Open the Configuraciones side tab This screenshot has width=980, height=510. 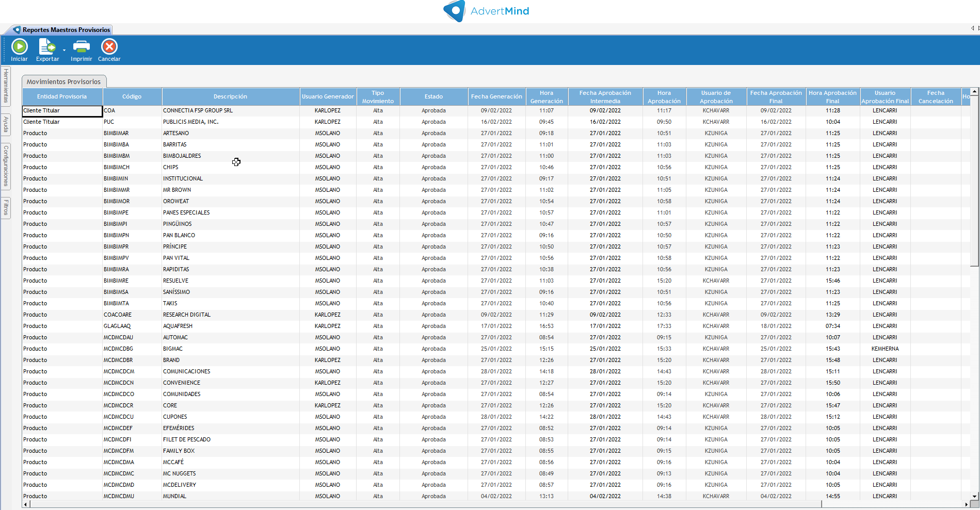tap(6, 166)
